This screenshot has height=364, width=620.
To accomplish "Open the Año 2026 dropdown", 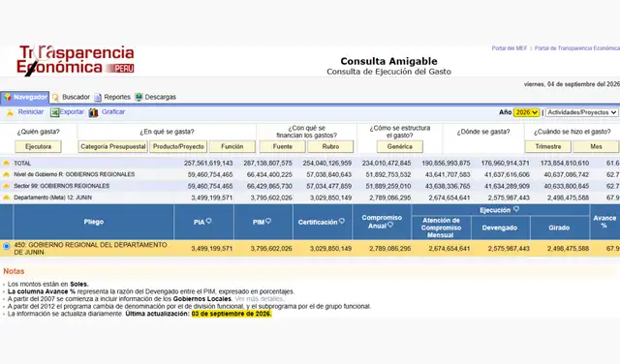I will 526,112.
